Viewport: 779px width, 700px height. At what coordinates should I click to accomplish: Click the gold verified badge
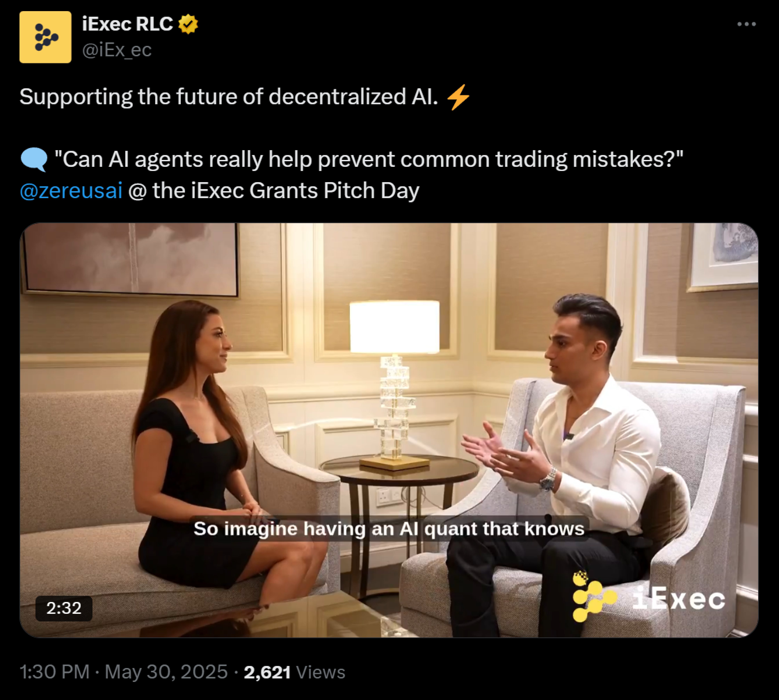[x=188, y=24]
